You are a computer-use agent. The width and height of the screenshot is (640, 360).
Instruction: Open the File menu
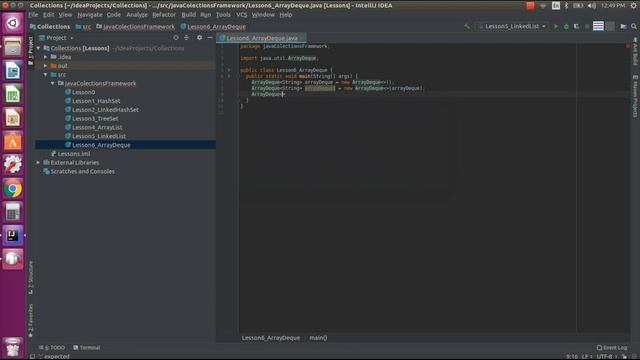point(33,15)
